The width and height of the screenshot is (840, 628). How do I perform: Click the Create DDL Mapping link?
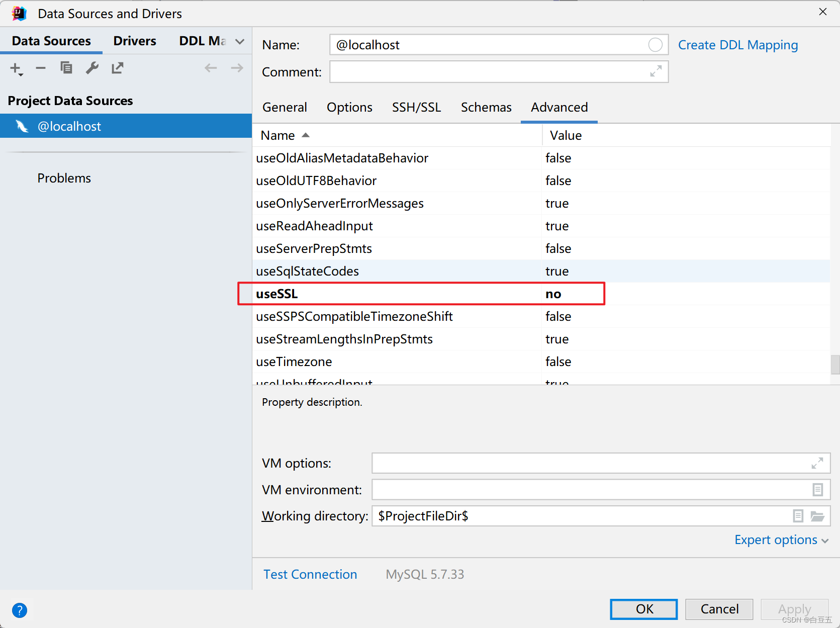click(738, 45)
